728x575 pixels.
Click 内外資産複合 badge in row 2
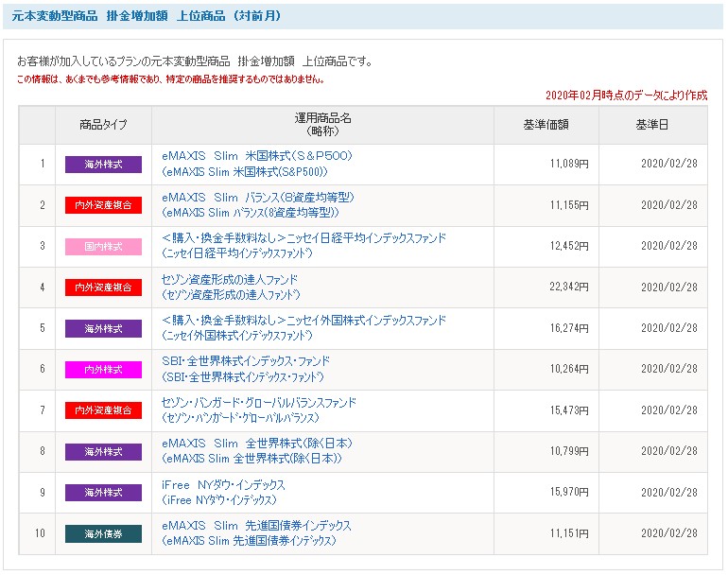tap(103, 205)
